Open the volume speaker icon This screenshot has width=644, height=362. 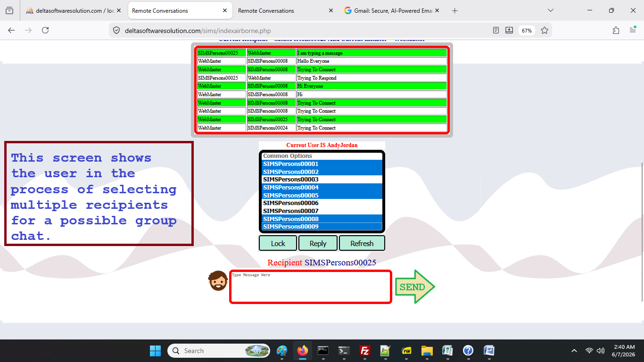(x=601, y=351)
